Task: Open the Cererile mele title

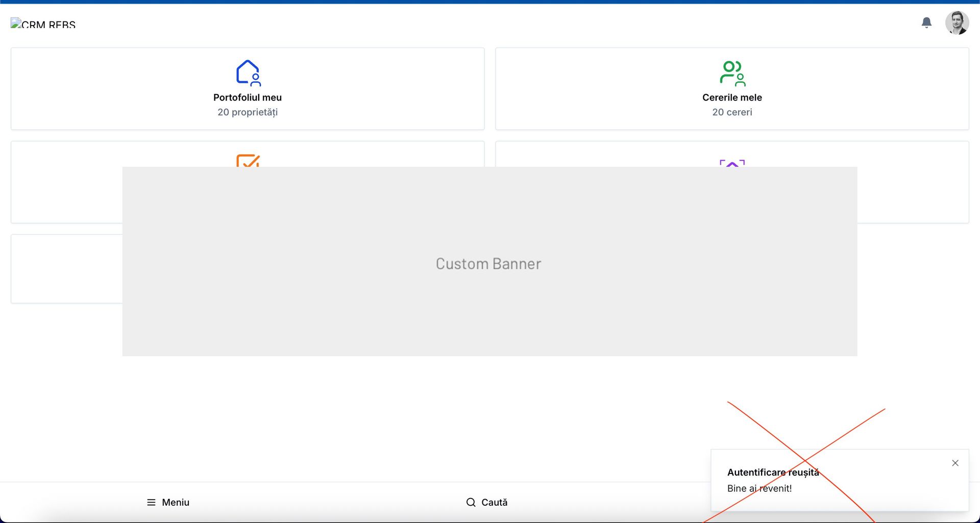Action: pos(732,98)
